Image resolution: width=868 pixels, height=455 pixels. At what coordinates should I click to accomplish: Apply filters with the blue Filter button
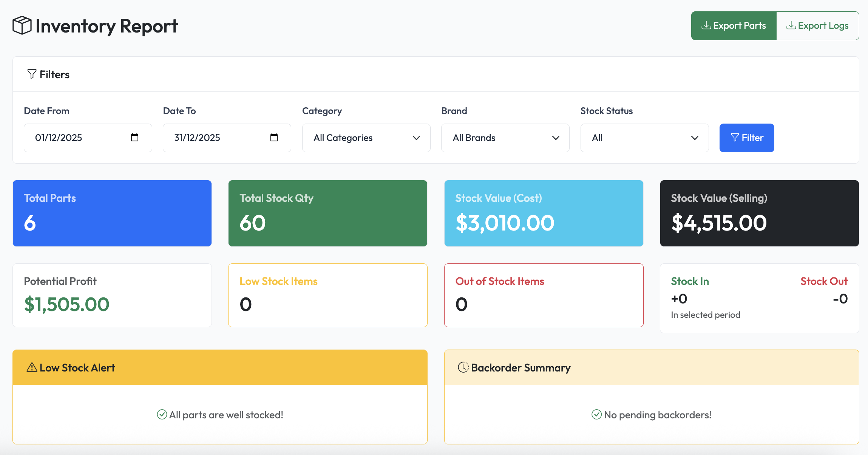point(746,138)
